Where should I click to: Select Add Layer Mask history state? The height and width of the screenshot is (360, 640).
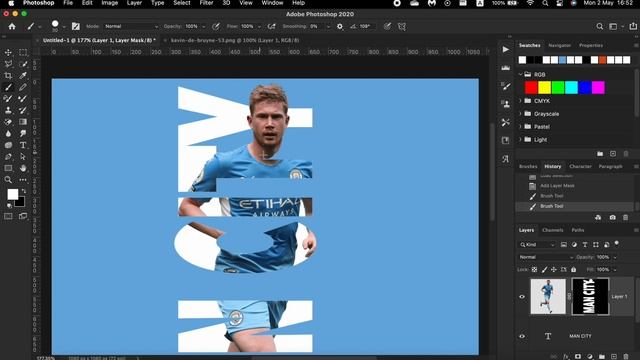pos(557,186)
